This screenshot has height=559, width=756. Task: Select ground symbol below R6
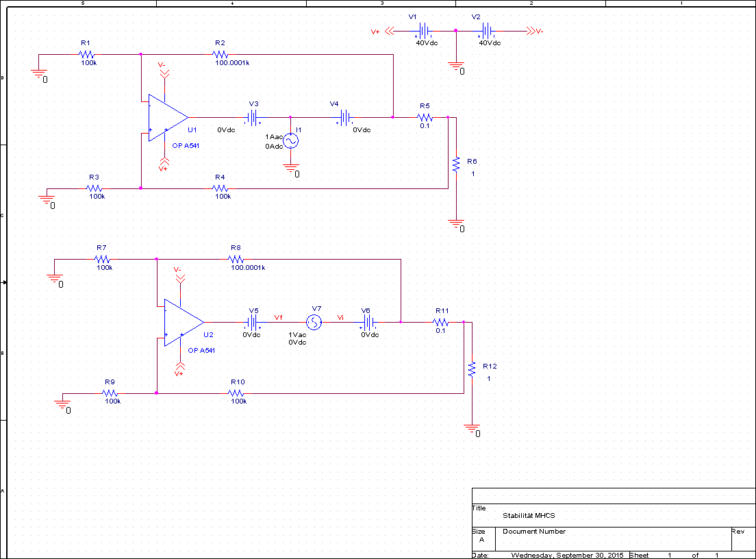[456, 223]
